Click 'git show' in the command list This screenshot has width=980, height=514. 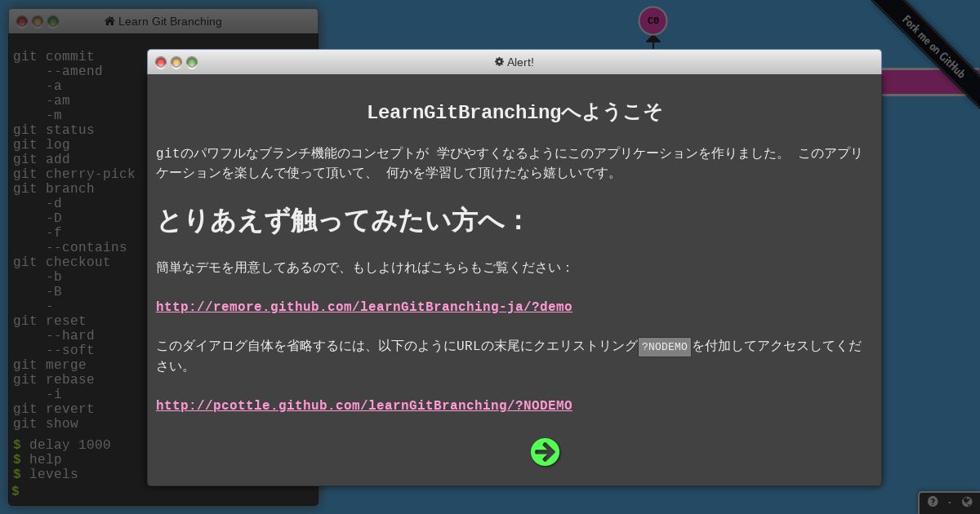pyautogui.click(x=46, y=423)
